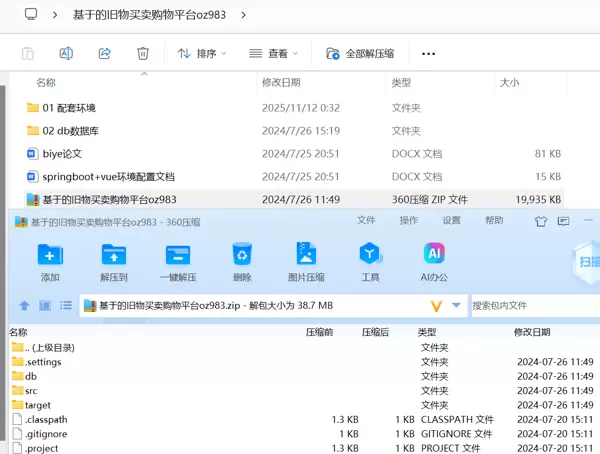Expand the 查看 view dropdown

click(x=274, y=53)
